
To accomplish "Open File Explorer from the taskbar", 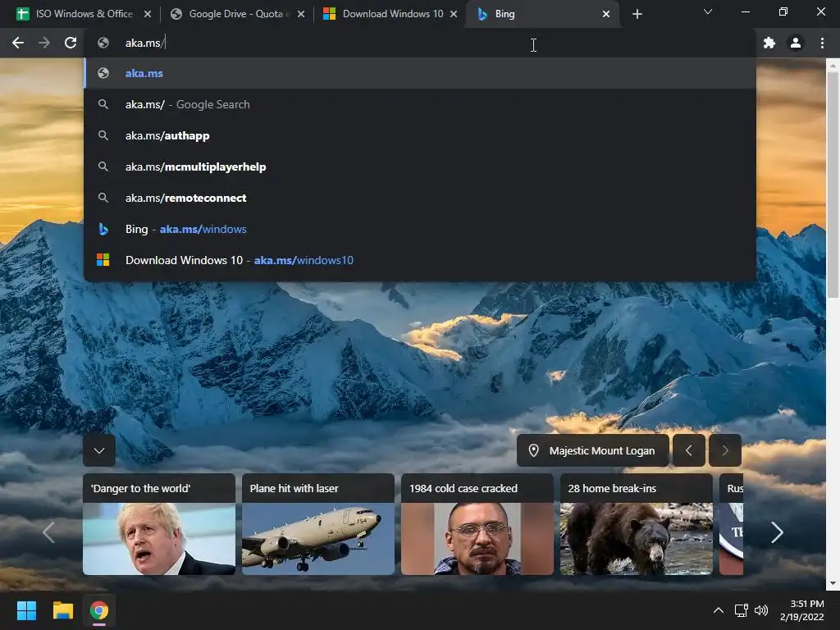I will (x=62, y=610).
